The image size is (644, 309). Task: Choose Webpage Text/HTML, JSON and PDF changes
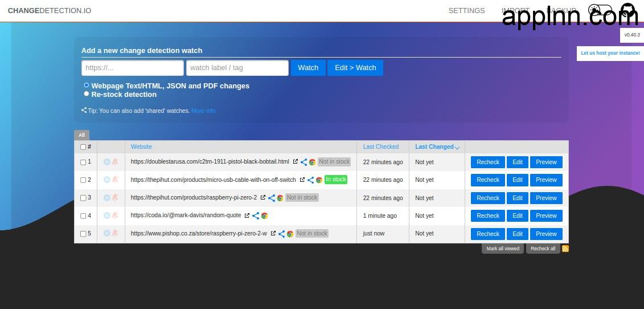pos(86,85)
